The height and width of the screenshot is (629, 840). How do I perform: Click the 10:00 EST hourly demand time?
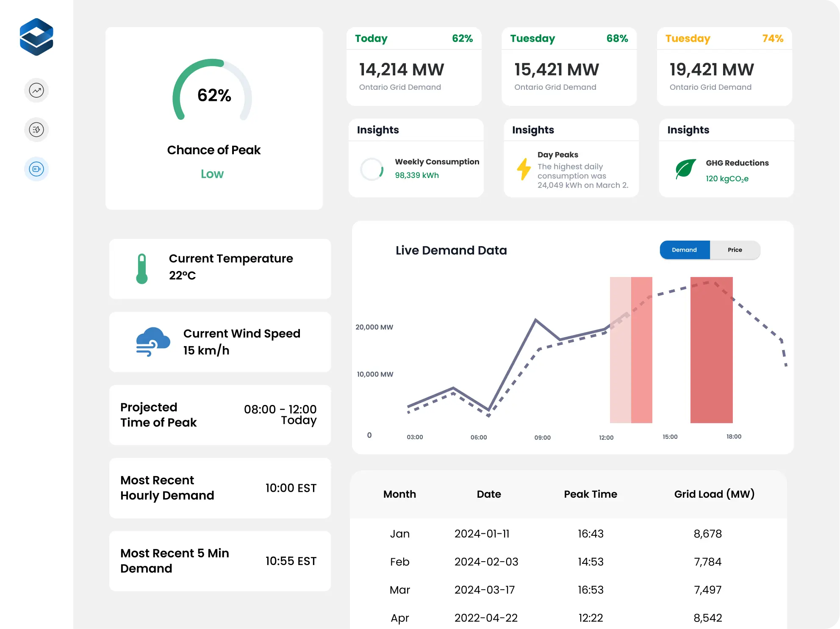click(291, 488)
